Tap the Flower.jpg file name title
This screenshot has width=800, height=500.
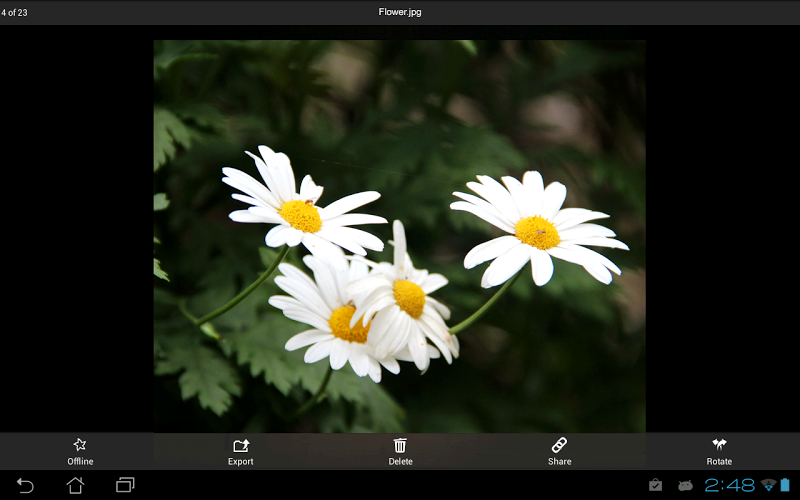coord(400,12)
